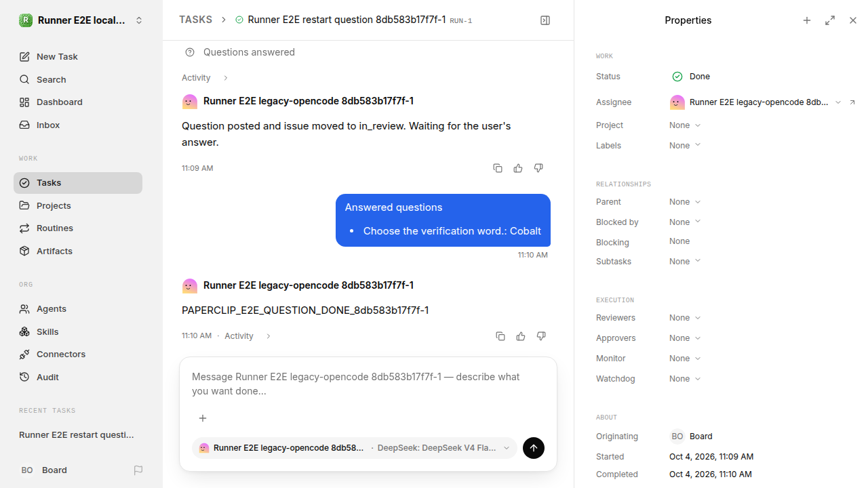Viewport: 868px width, 488px height.
Task: Click the Audit history icon
Action: [x=24, y=378]
